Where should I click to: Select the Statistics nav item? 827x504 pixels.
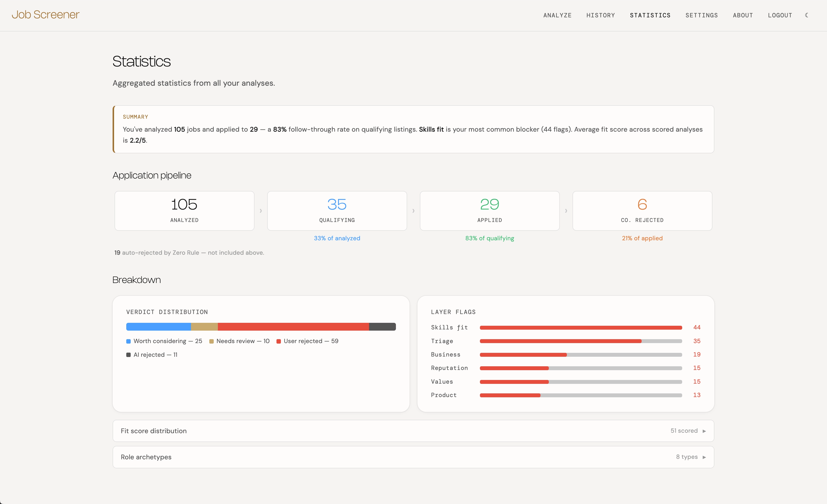click(x=650, y=15)
